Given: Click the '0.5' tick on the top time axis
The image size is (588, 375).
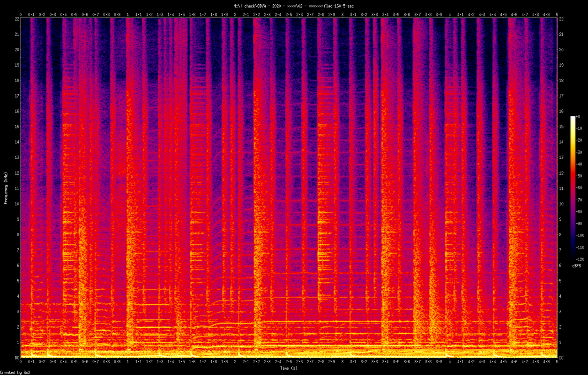Looking at the screenshot, I should tap(74, 15).
